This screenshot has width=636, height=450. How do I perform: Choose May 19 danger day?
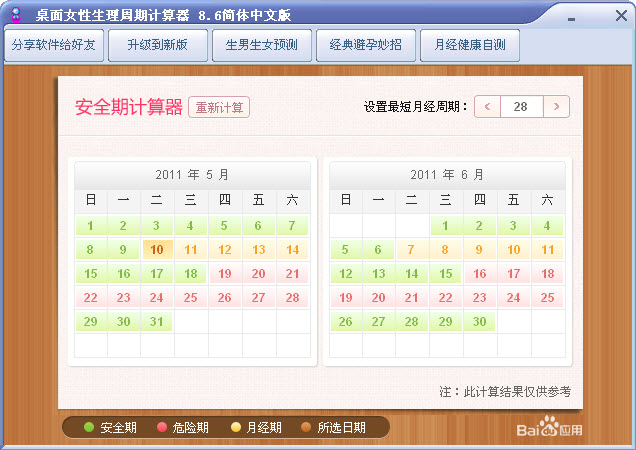tap(225, 273)
